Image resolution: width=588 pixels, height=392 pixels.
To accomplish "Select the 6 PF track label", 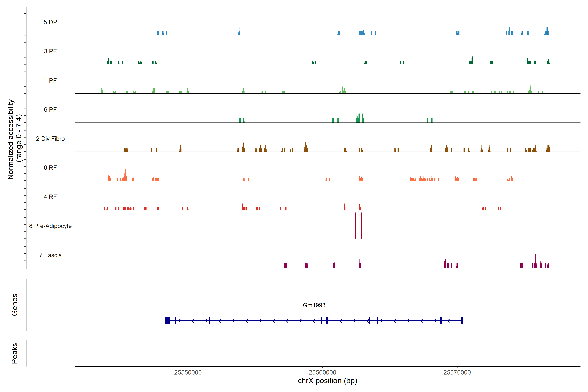I will [50, 109].
